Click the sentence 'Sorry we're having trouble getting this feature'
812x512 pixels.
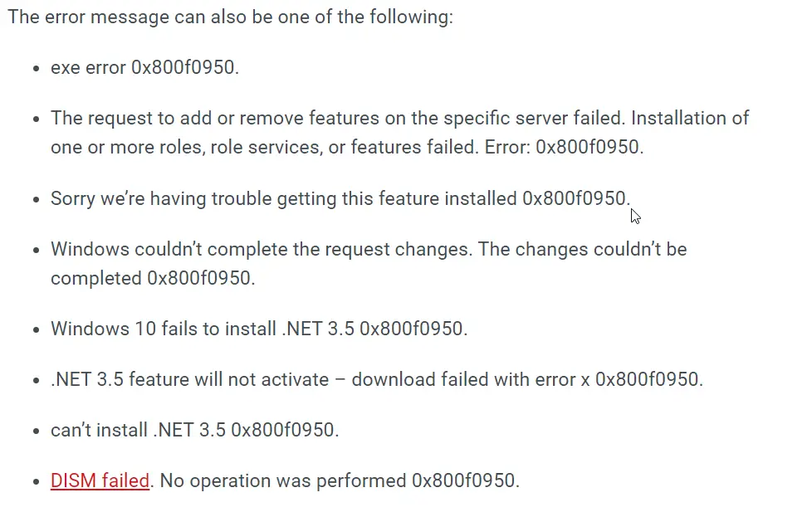(x=283, y=199)
